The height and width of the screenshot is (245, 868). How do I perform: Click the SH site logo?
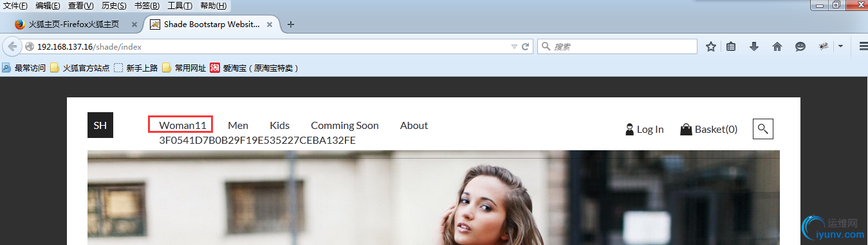click(x=100, y=125)
